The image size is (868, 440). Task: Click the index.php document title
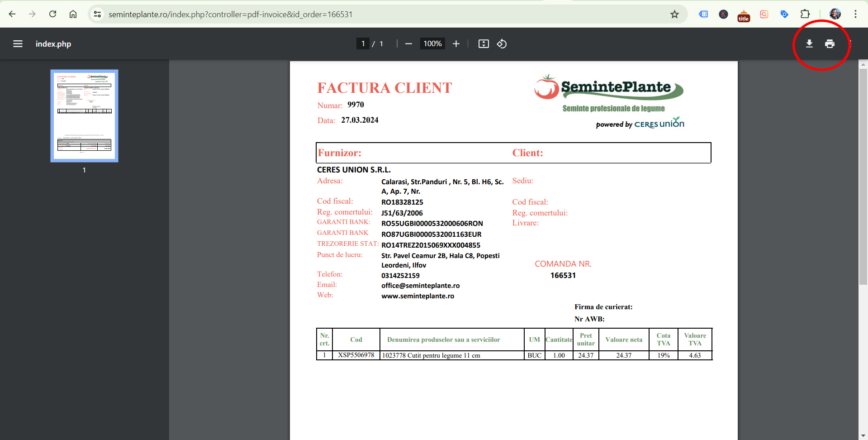coord(53,44)
